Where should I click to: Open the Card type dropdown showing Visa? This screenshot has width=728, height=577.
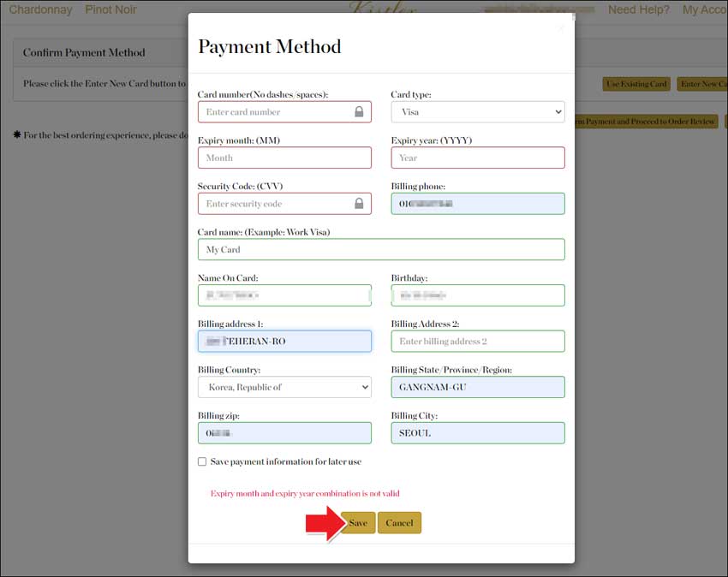478,112
